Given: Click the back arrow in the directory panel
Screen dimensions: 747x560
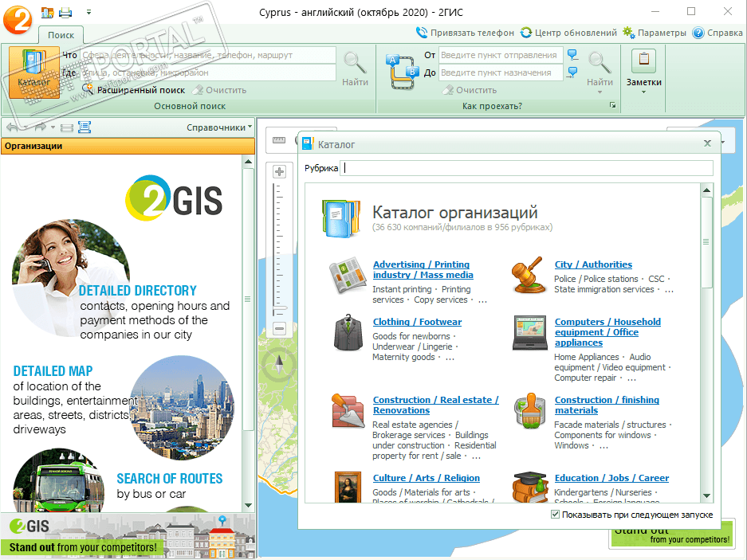Looking at the screenshot, I should point(13,127).
